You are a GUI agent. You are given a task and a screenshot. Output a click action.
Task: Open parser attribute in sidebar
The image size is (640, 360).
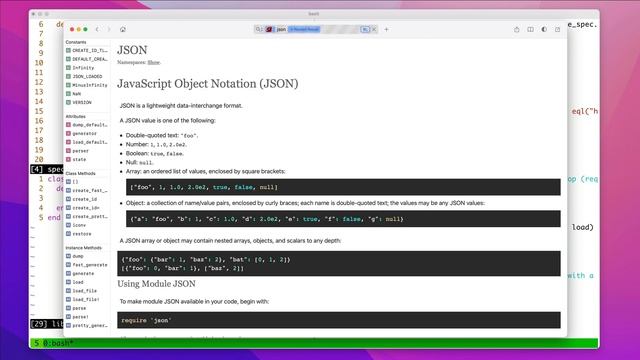click(77, 151)
